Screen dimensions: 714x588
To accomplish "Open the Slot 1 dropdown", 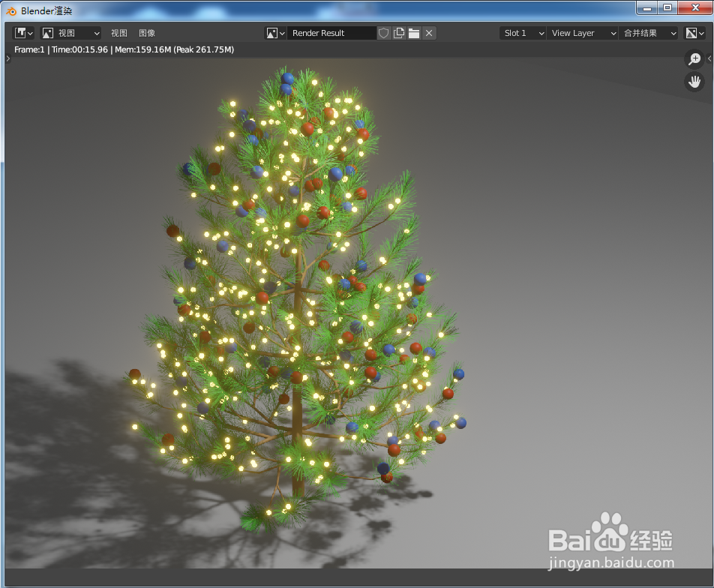I will pos(522,32).
